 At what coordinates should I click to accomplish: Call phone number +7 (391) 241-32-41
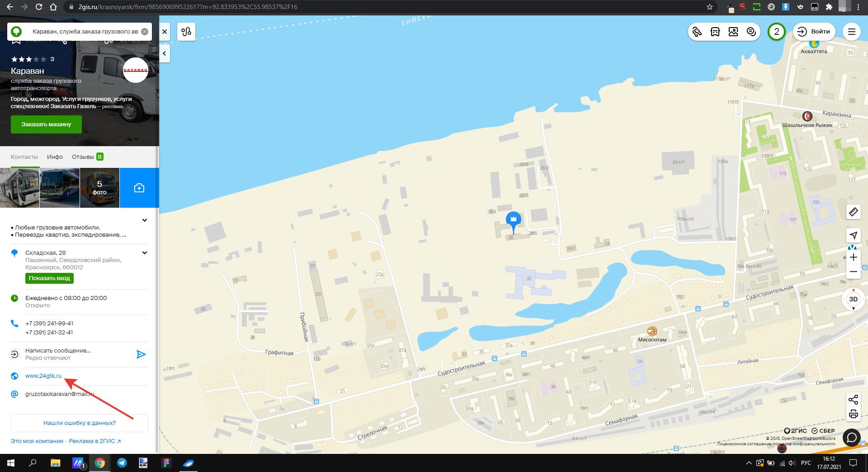tap(49, 333)
